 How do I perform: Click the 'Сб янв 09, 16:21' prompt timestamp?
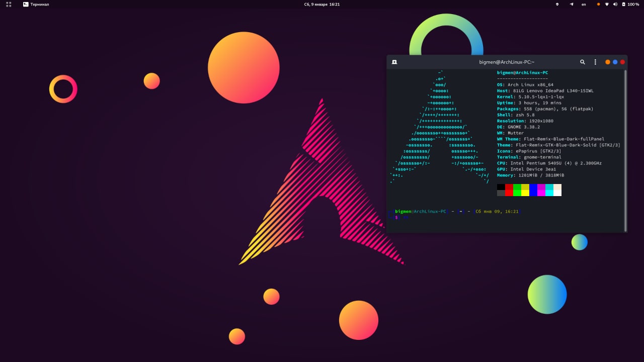(497, 212)
